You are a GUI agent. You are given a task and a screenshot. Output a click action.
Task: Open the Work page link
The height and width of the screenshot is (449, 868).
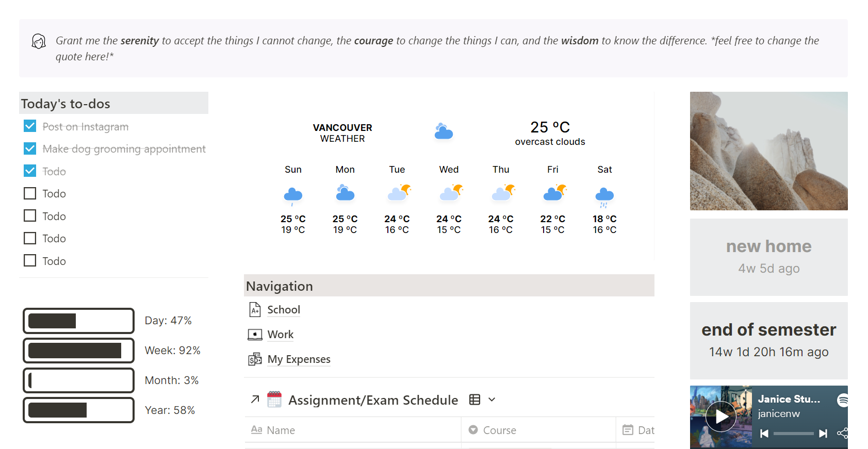click(280, 335)
